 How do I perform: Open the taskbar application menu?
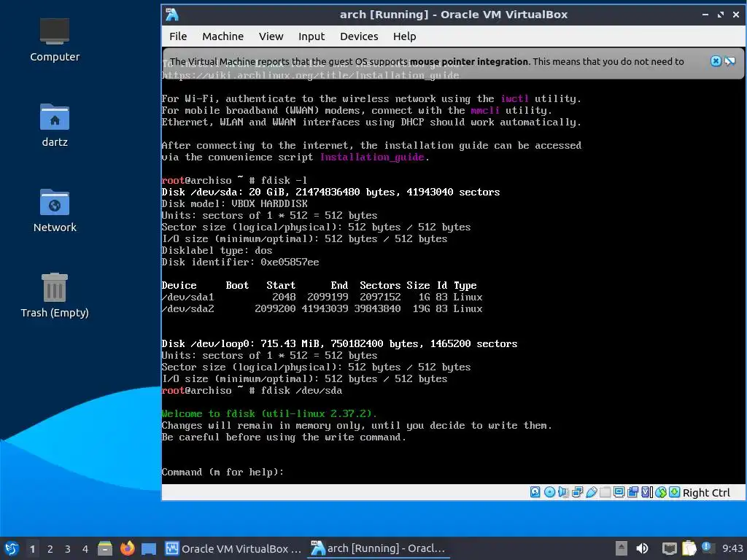[x=12, y=548]
